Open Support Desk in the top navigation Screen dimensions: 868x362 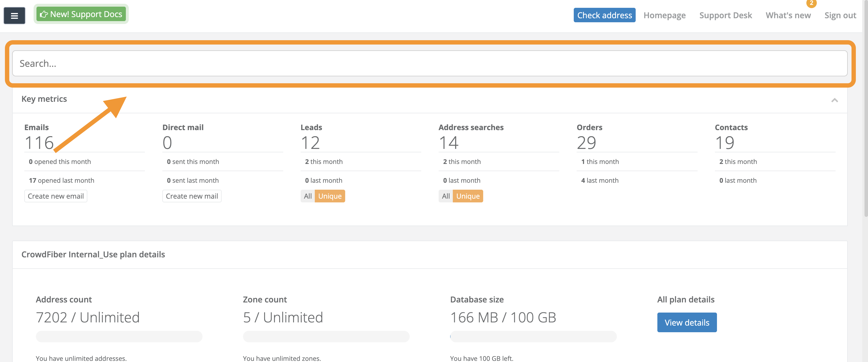[x=725, y=15]
